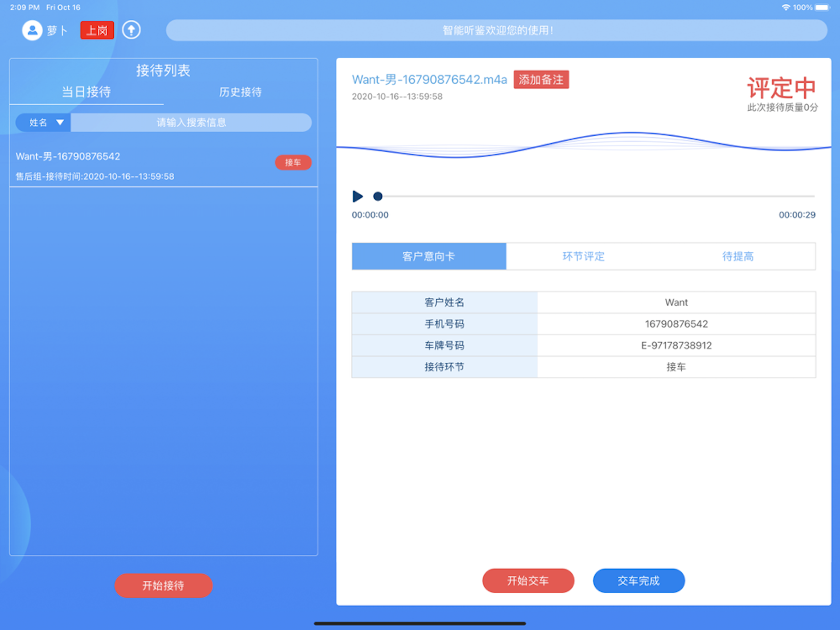This screenshot has width=840, height=630.
Task: Click the 开始接待 button
Action: (x=163, y=585)
